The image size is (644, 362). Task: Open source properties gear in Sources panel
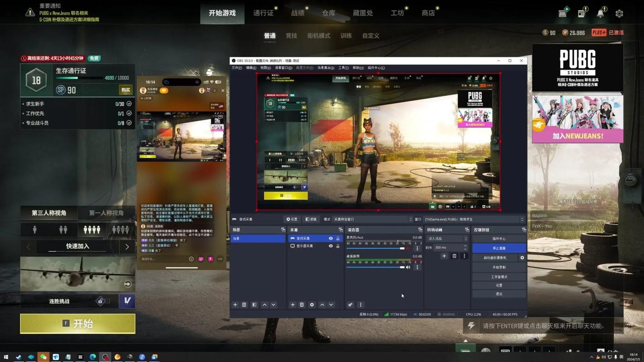point(312,305)
